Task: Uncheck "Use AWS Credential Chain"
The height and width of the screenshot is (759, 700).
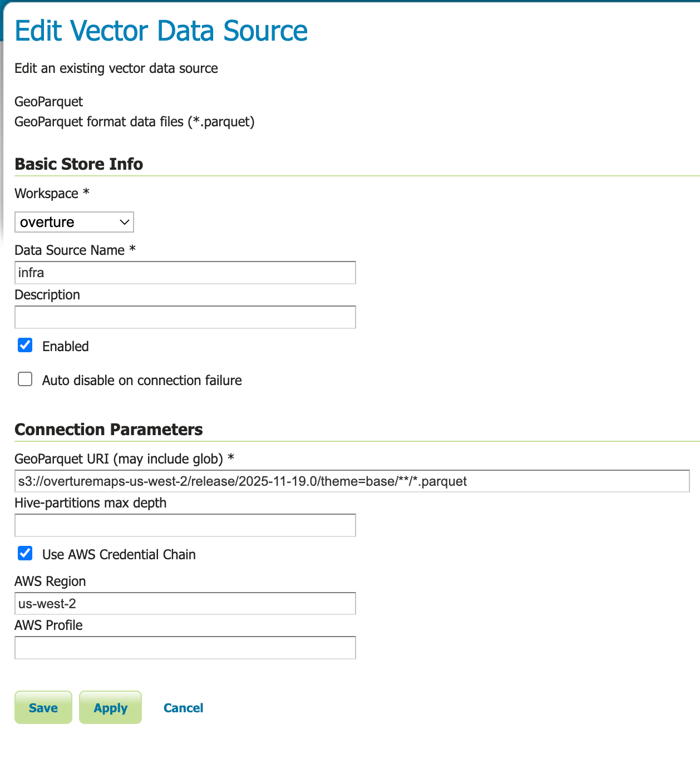Action: pyautogui.click(x=24, y=553)
